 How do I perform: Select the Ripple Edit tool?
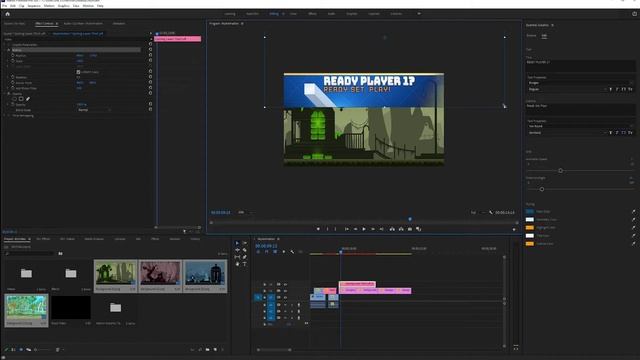237,250
